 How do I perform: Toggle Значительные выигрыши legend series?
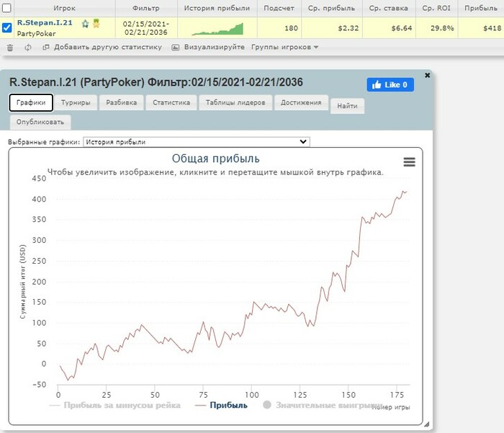coord(323,406)
